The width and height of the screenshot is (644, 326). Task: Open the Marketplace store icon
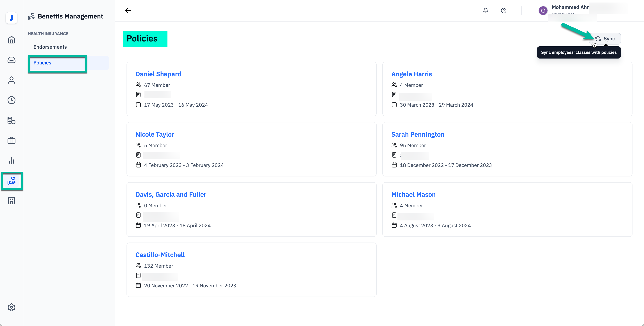pos(11,201)
